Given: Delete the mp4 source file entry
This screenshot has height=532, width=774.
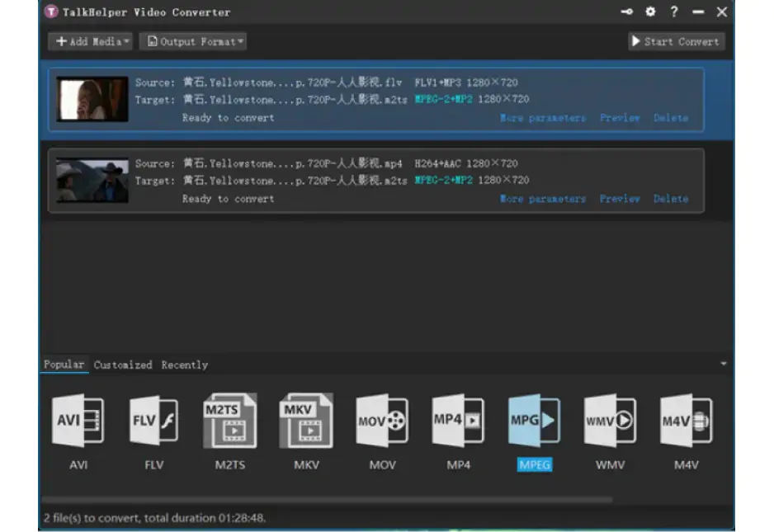Looking at the screenshot, I should [x=670, y=199].
